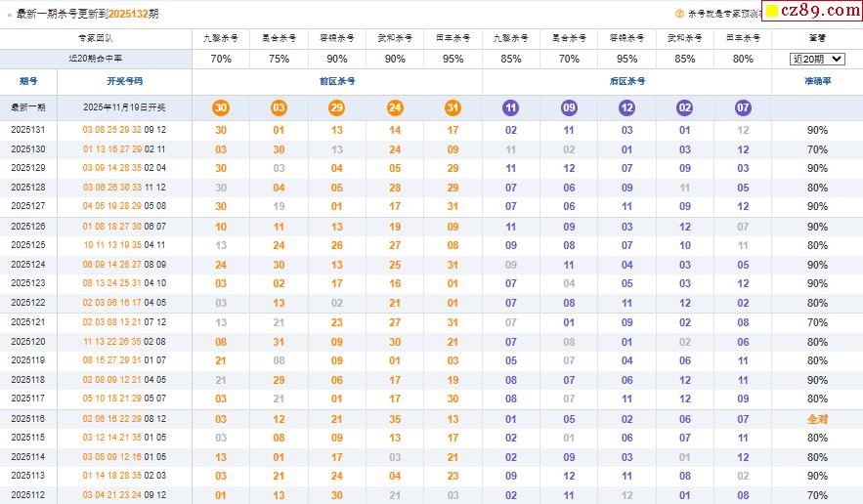Click the 后区杀号 column group header
This screenshot has height=504, width=863.
(x=626, y=82)
